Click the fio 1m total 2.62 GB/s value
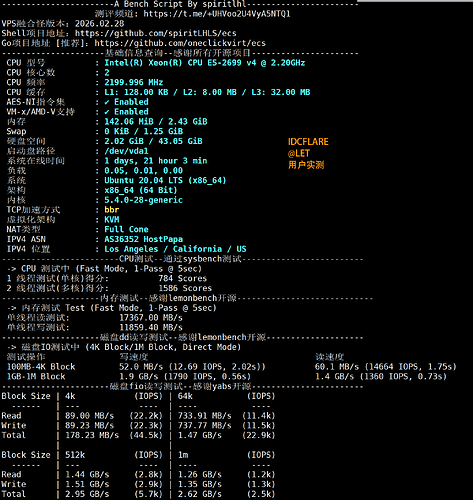Image resolution: width=473 pixels, height=500 pixels. pos(200,494)
